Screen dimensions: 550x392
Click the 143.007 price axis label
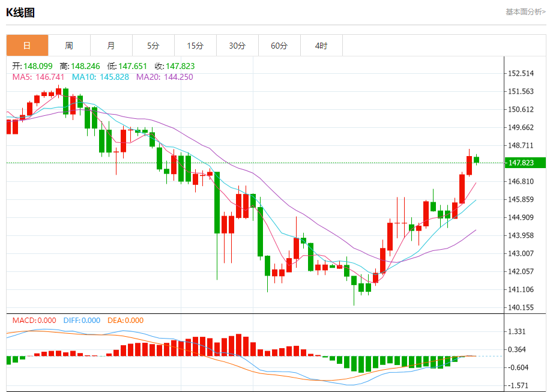(521, 253)
